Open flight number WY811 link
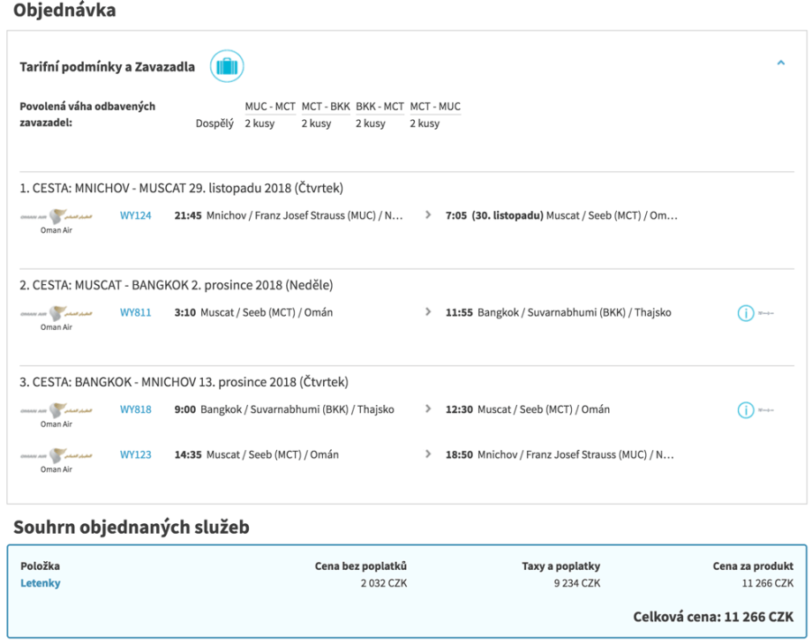Image resolution: width=812 pixels, height=644 pixels. pos(135,312)
